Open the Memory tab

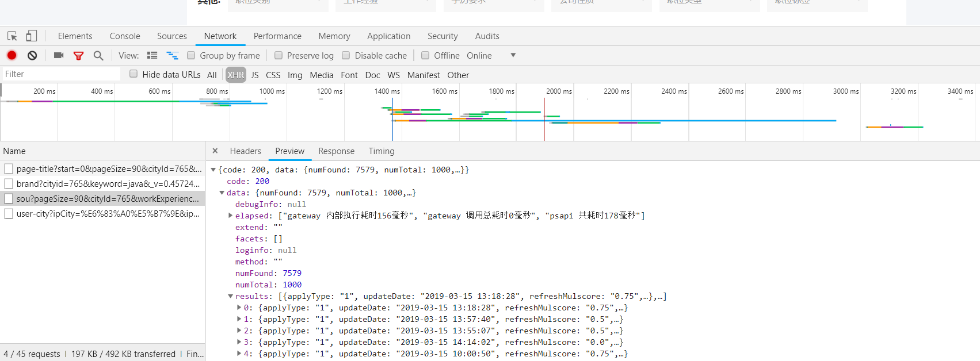(334, 36)
